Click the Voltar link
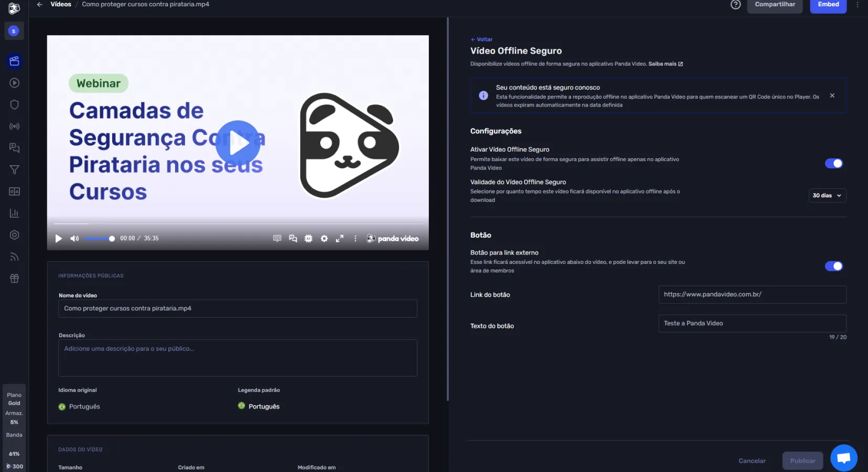Image resolution: width=868 pixels, height=472 pixels. click(x=481, y=39)
